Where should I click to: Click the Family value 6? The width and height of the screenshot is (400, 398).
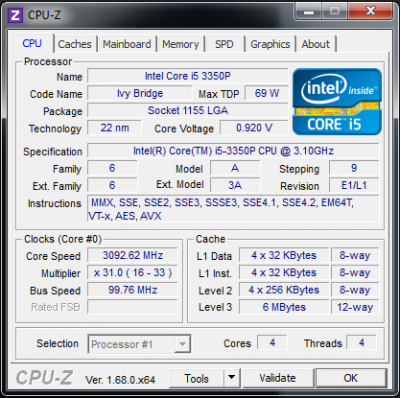point(112,168)
